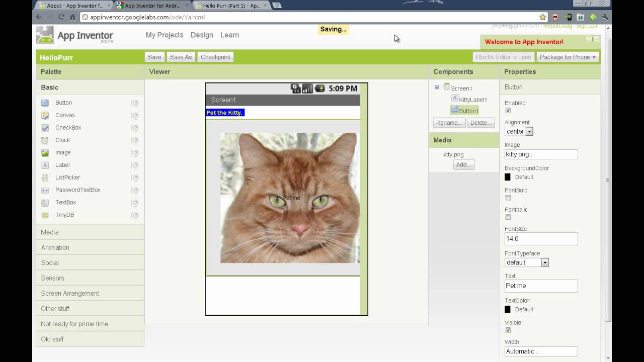The width and height of the screenshot is (644, 362).
Task: Click the Button palette icon
Action: click(x=45, y=103)
